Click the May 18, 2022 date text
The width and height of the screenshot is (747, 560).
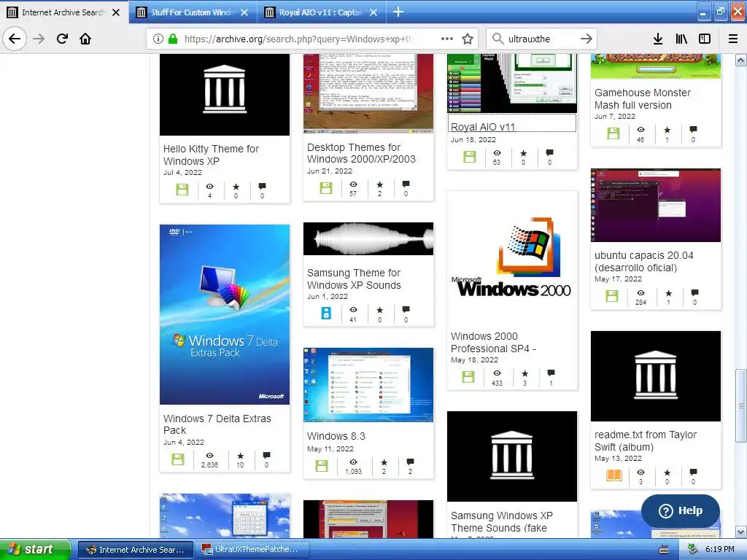[474, 359]
